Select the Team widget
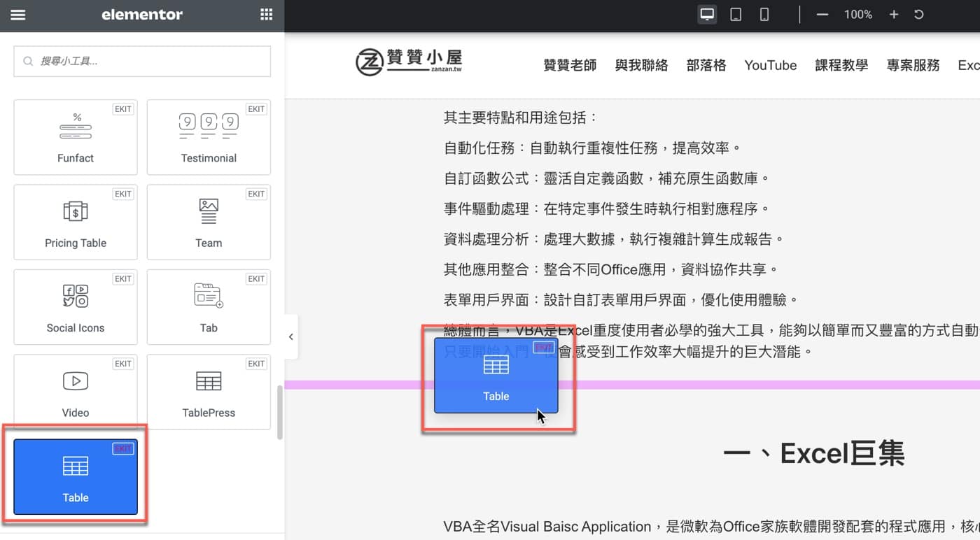This screenshot has width=980, height=540. click(209, 222)
